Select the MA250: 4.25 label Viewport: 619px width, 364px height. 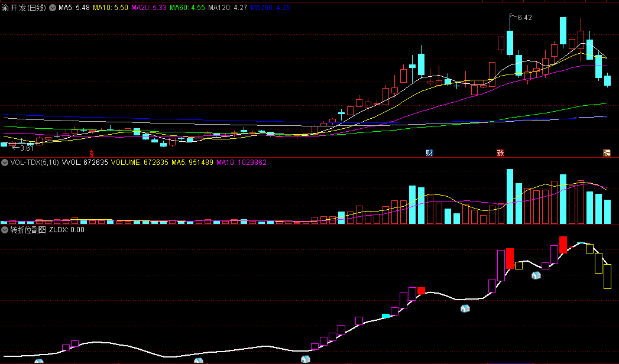click(270, 8)
